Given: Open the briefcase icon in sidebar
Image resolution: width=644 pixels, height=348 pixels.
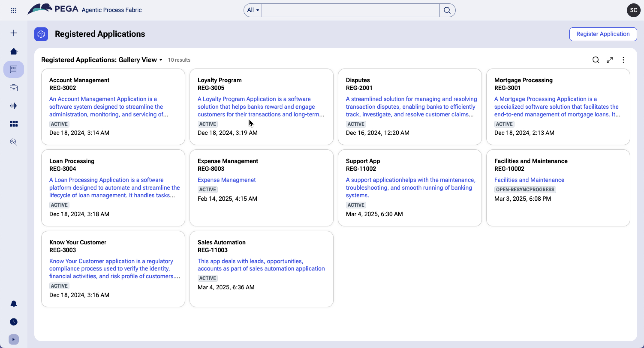Looking at the screenshot, I should pos(14,88).
